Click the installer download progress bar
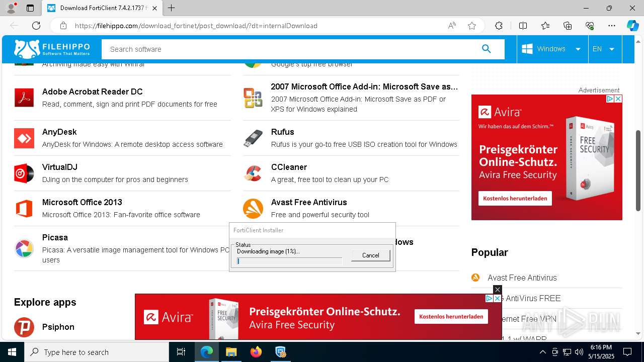 click(x=289, y=261)
